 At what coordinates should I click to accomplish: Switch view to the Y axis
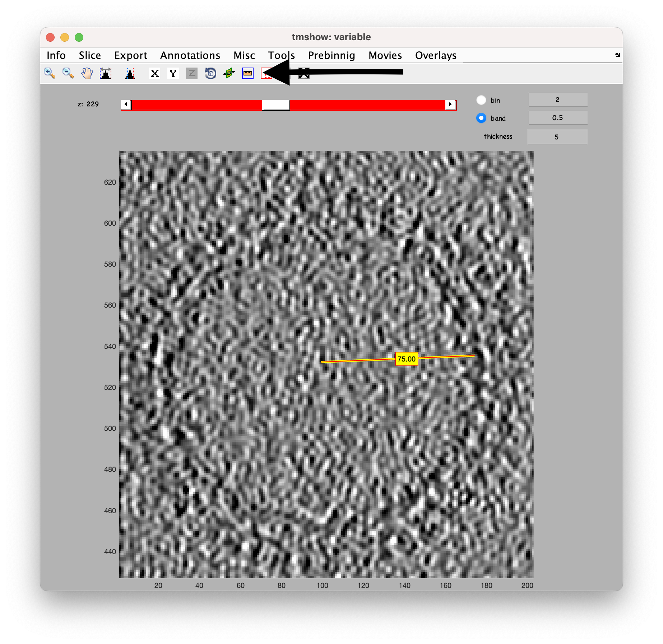(173, 73)
